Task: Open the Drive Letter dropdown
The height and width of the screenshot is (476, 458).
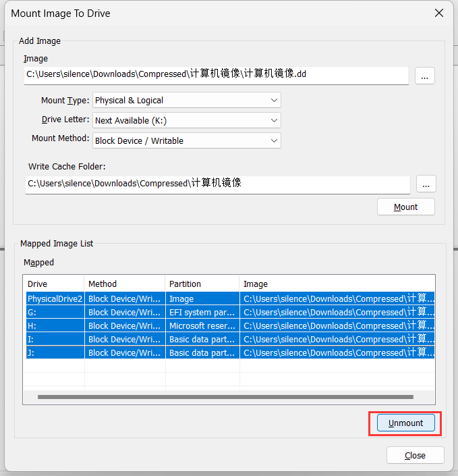Action: (x=187, y=120)
